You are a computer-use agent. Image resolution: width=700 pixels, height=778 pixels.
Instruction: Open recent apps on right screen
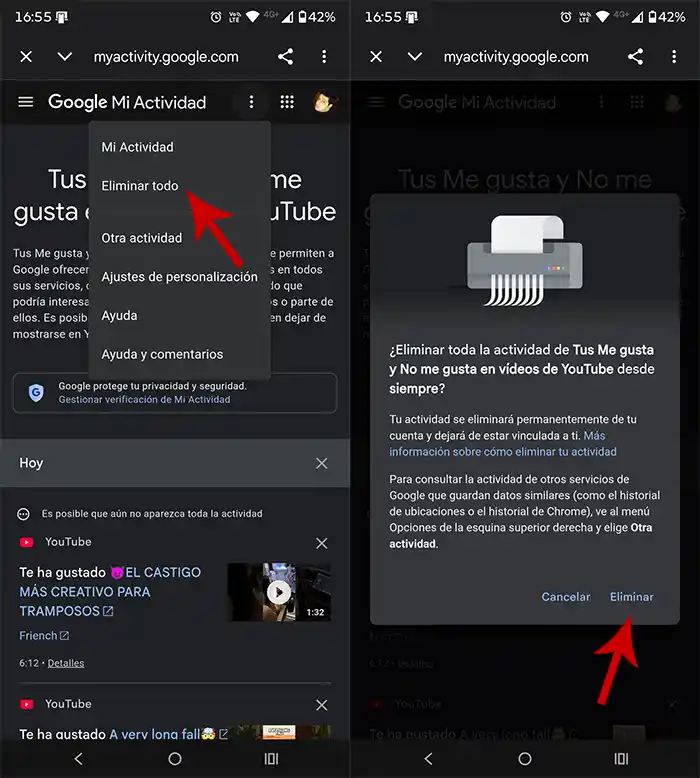tap(621, 759)
